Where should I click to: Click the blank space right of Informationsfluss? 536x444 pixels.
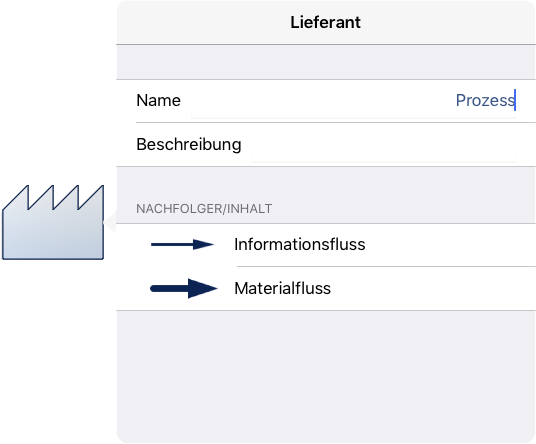(450, 245)
